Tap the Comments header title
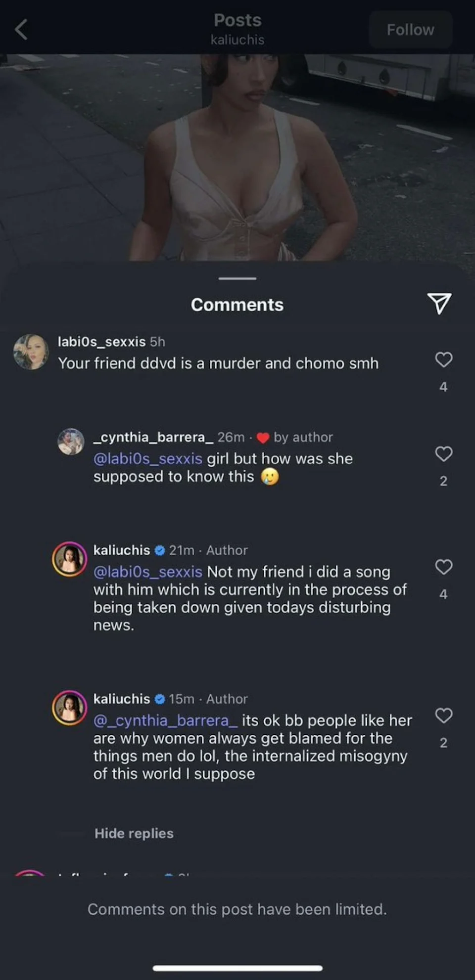The width and height of the screenshot is (475, 980). [x=237, y=305]
